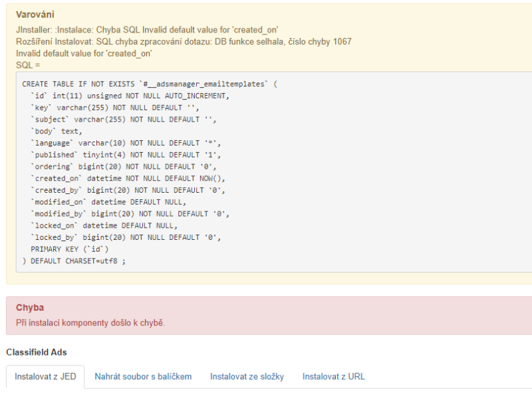Select the Instalovat ze složky tab

point(247,377)
